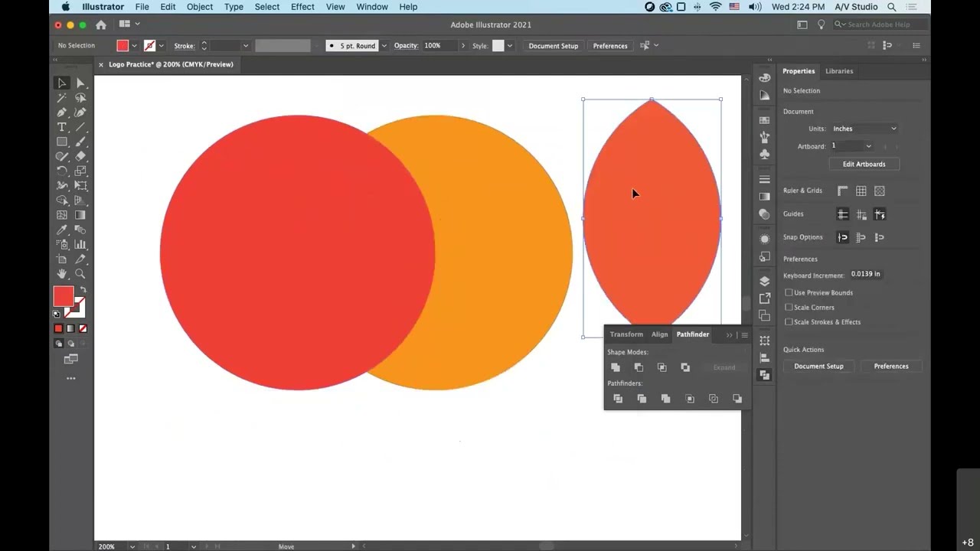Screen dimensions: 980x551
Task: Switch to the Align tab
Action: (659, 334)
